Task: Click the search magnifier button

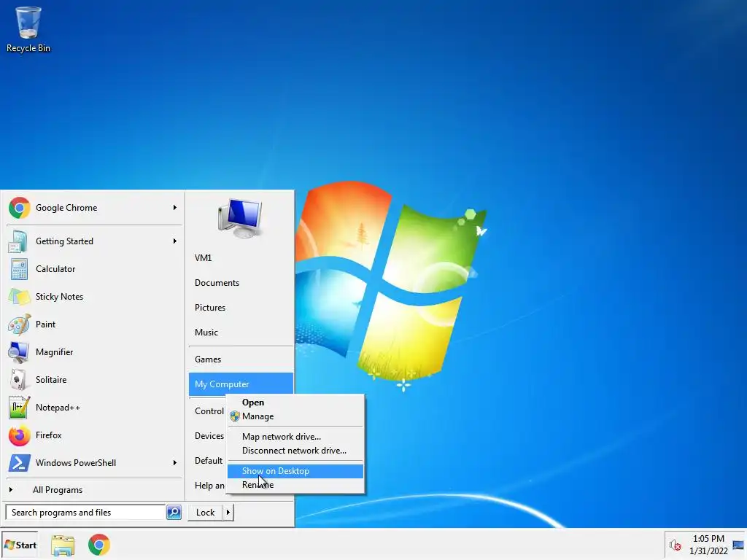Action: [x=174, y=513]
